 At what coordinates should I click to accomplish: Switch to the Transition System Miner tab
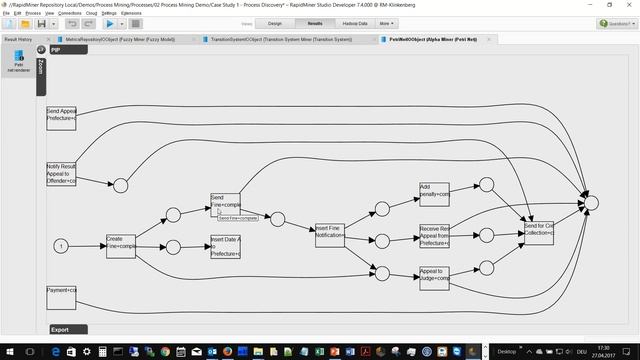[x=281, y=40]
